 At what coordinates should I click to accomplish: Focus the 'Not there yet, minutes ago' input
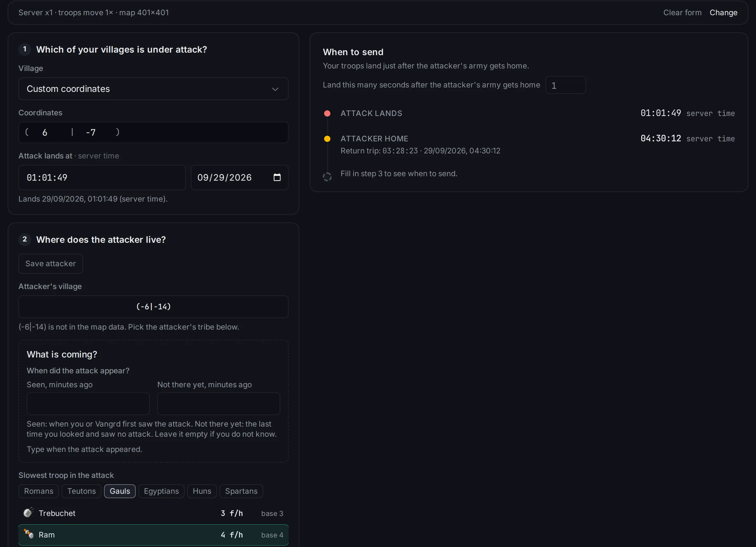pos(219,403)
